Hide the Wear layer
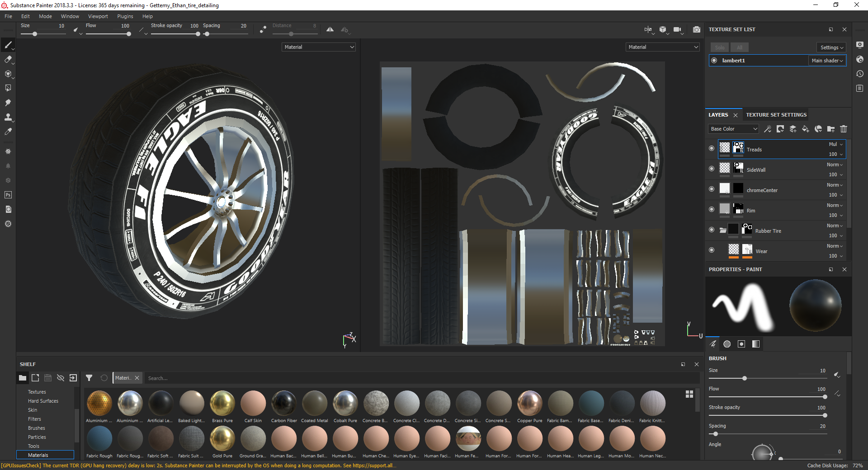 [x=712, y=250]
